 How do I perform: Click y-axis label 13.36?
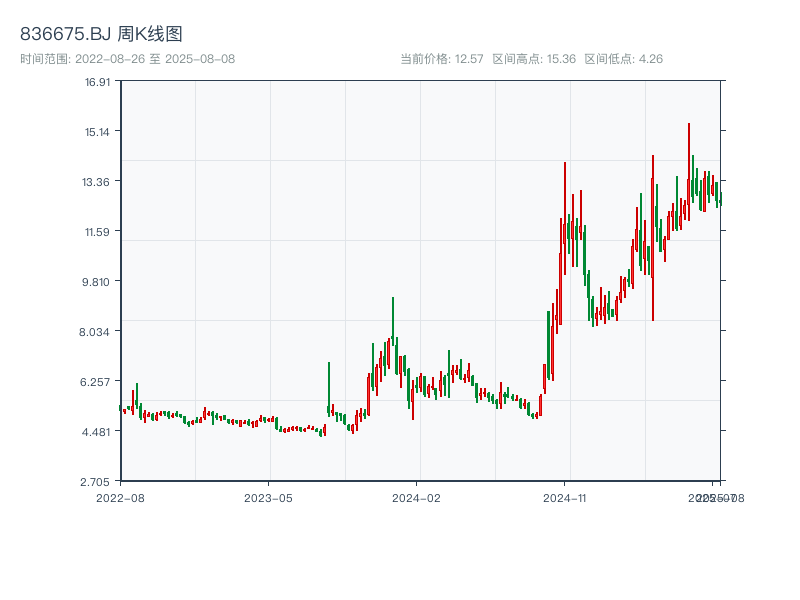tap(96, 182)
